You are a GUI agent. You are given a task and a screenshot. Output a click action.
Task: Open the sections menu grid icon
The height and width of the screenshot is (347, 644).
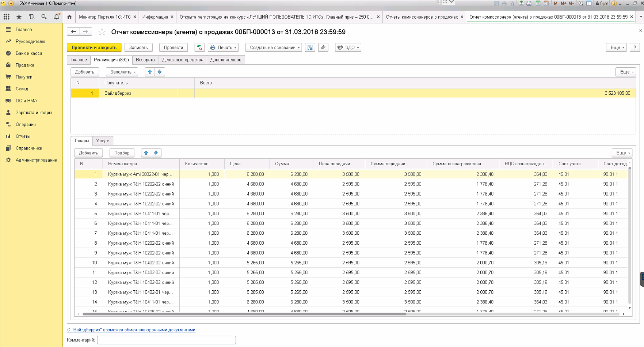(7, 17)
